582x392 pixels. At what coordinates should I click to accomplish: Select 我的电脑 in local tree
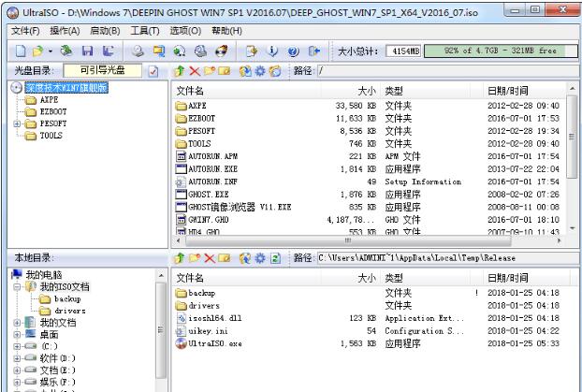click(44, 275)
